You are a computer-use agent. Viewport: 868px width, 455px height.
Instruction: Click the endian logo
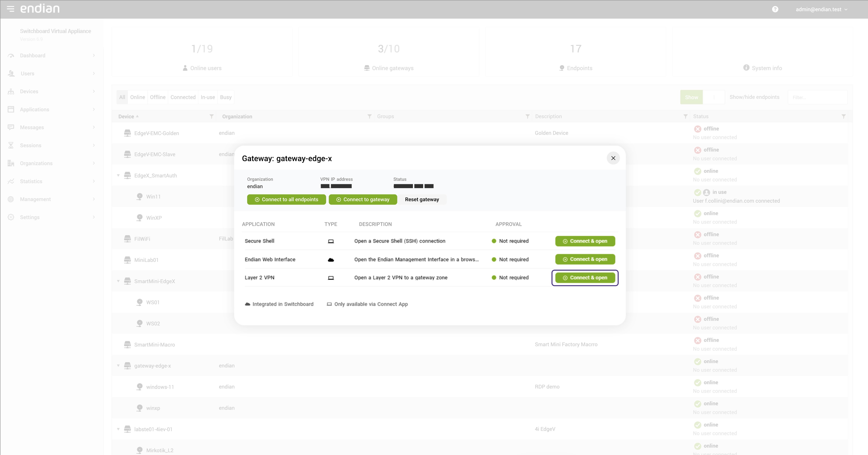point(40,8)
